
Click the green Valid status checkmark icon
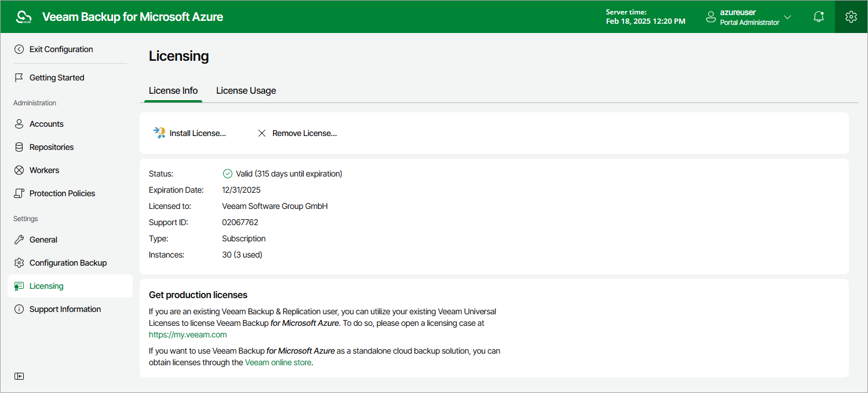pos(228,174)
